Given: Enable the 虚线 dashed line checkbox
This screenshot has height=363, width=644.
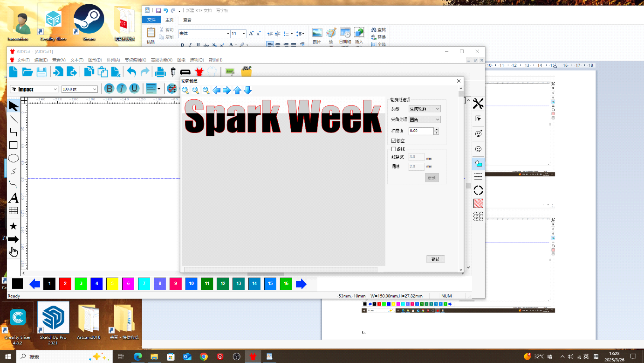Looking at the screenshot, I should [394, 149].
